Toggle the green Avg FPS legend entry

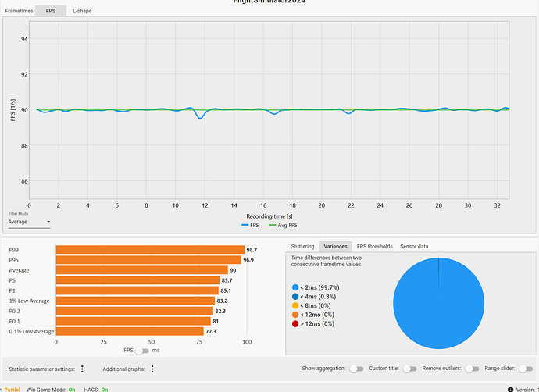point(284,226)
